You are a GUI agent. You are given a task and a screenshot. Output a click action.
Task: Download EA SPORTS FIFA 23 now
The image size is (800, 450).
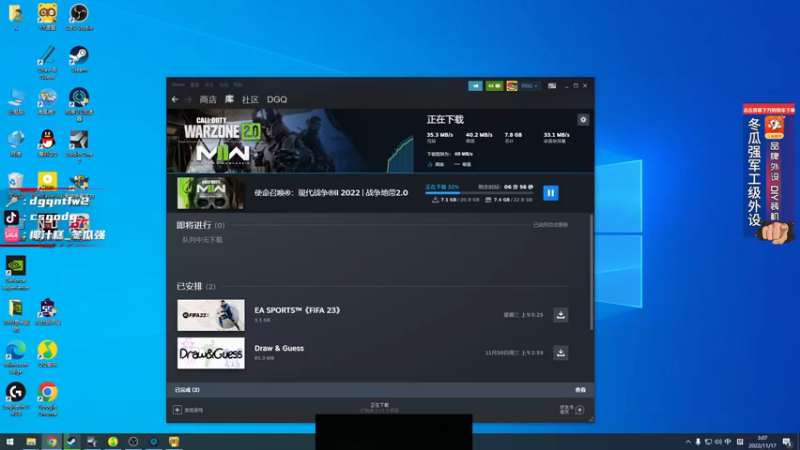point(560,315)
